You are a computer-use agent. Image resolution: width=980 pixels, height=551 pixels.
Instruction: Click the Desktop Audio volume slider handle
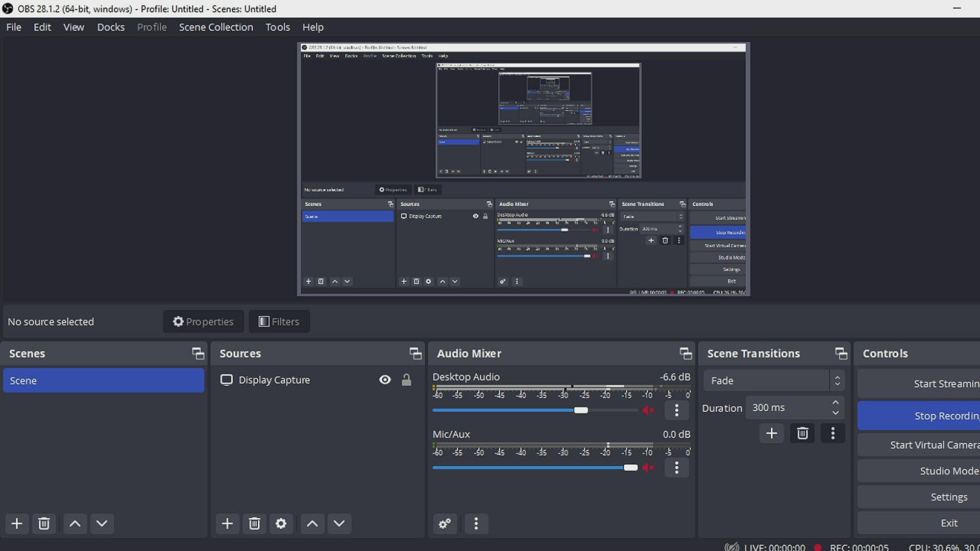point(581,410)
